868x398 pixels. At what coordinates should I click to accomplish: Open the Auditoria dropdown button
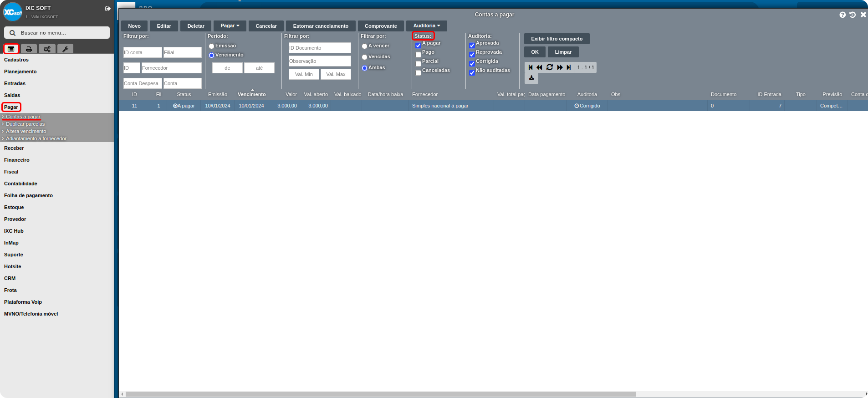click(427, 26)
